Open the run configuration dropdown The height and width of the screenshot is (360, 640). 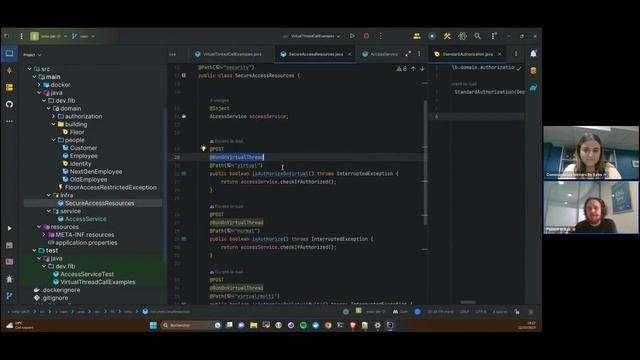pyautogui.click(x=312, y=36)
